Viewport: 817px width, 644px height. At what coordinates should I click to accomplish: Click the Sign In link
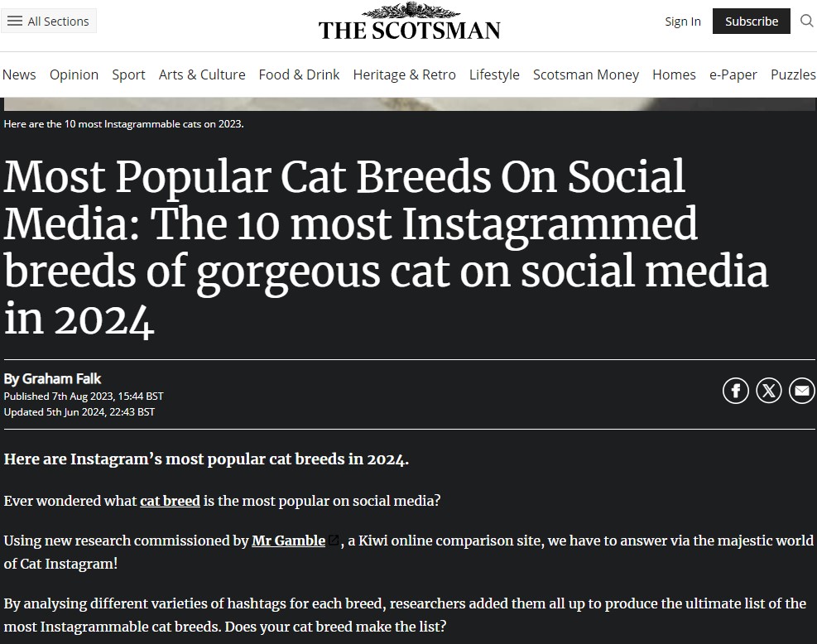pos(682,22)
